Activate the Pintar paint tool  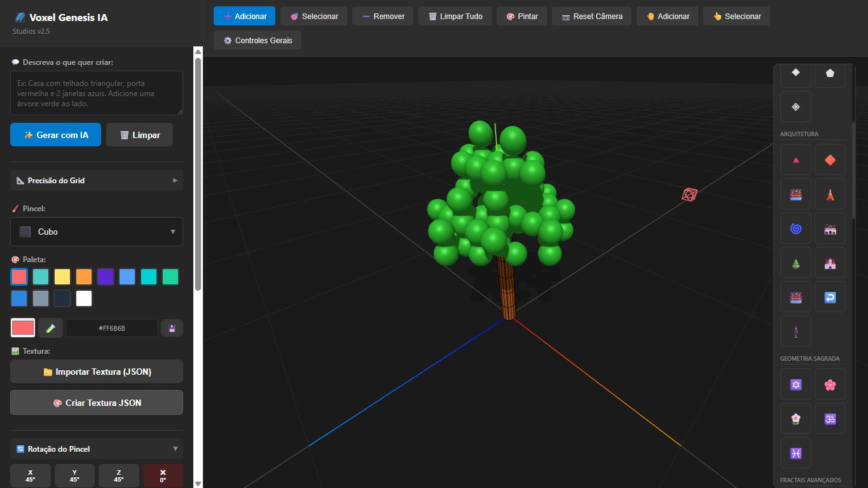[x=521, y=16]
